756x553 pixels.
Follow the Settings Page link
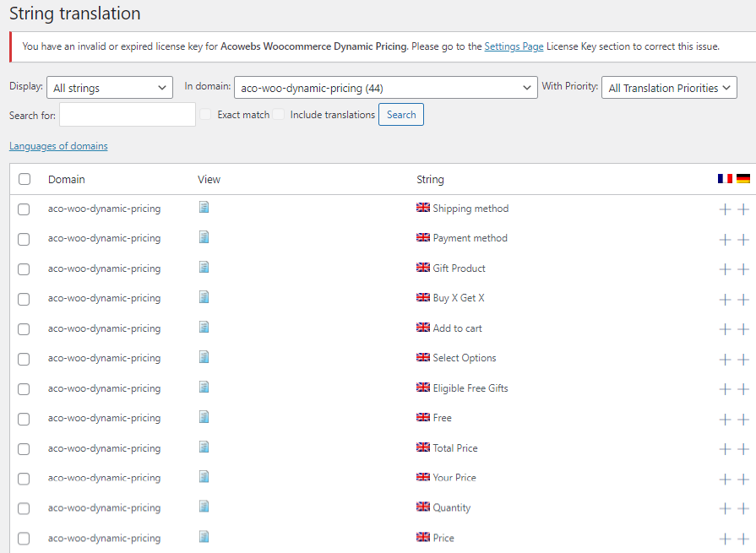click(514, 46)
